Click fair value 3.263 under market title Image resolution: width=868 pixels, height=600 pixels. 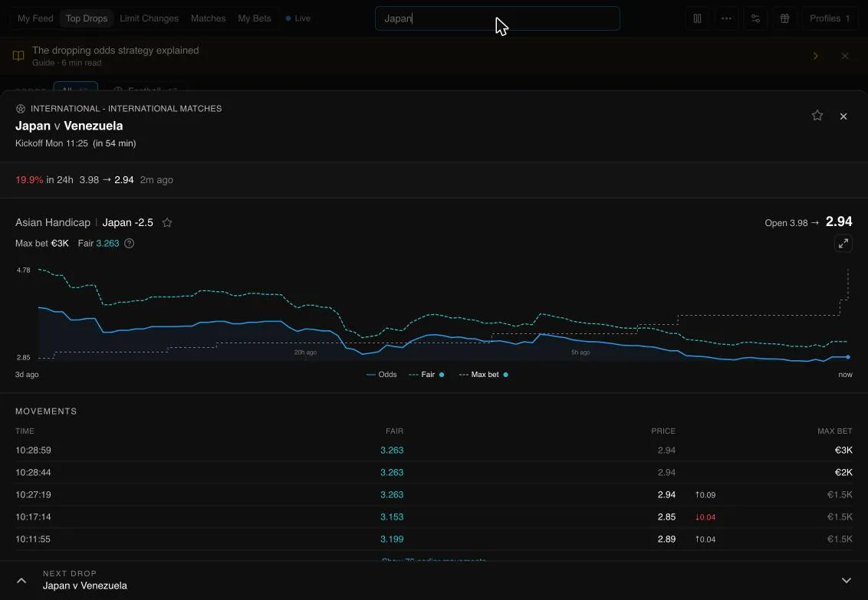tap(107, 244)
